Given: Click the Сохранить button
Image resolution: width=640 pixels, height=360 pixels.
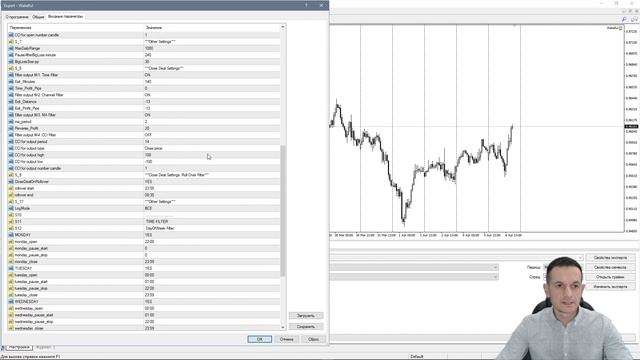Looking at the screenshot, I should (x=306, y=327).
